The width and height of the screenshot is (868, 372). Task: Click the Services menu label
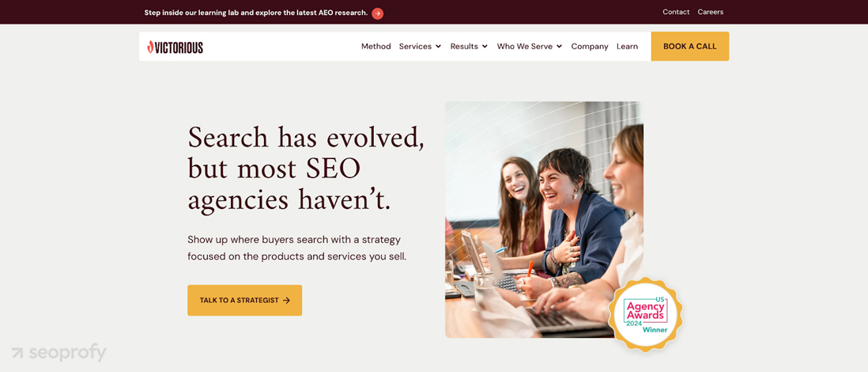point(415,47)
